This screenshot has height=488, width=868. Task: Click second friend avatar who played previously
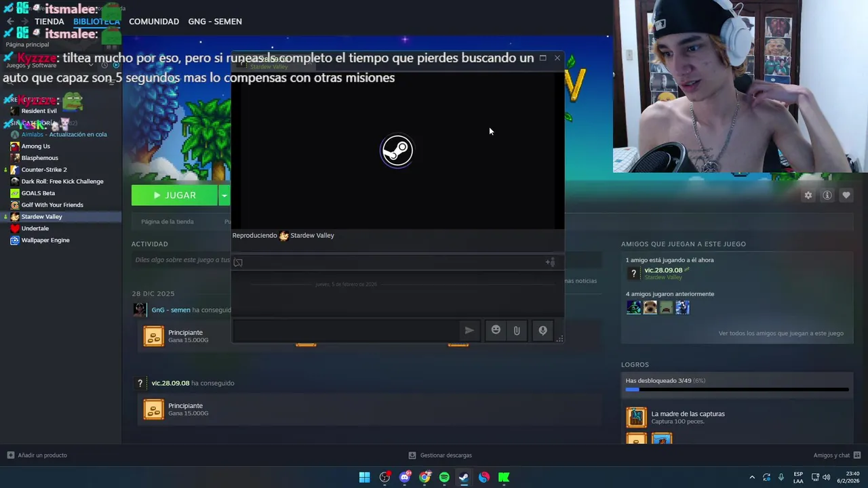tap(650, 308)
